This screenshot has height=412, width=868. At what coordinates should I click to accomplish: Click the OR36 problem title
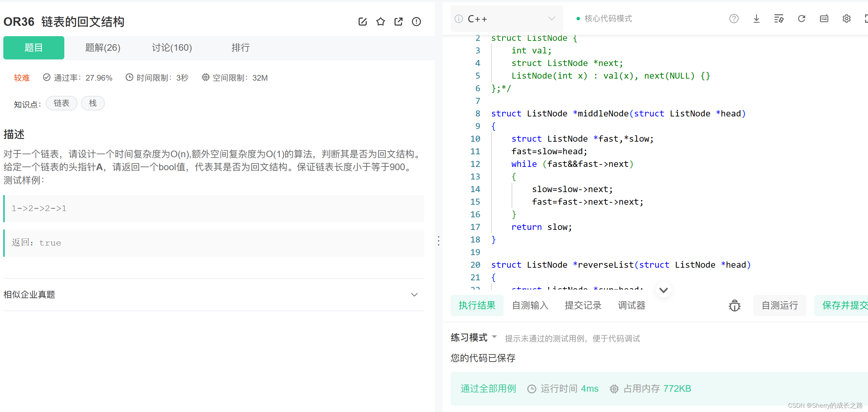[64, 22]
